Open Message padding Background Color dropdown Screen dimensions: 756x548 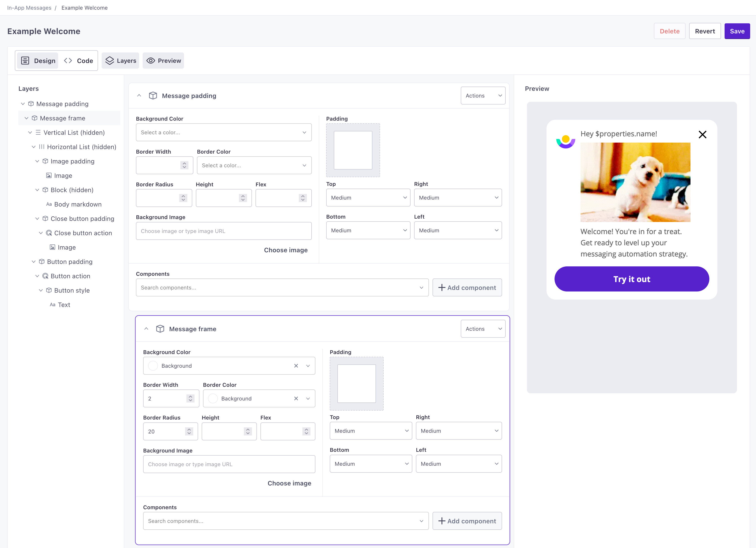tap(224, 132)
